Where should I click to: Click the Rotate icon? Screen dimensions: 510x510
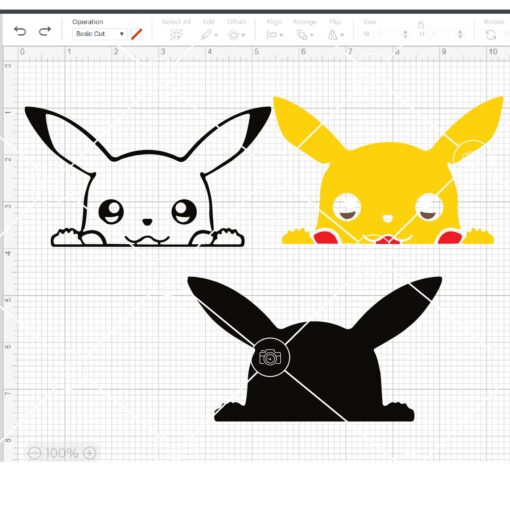491,35
